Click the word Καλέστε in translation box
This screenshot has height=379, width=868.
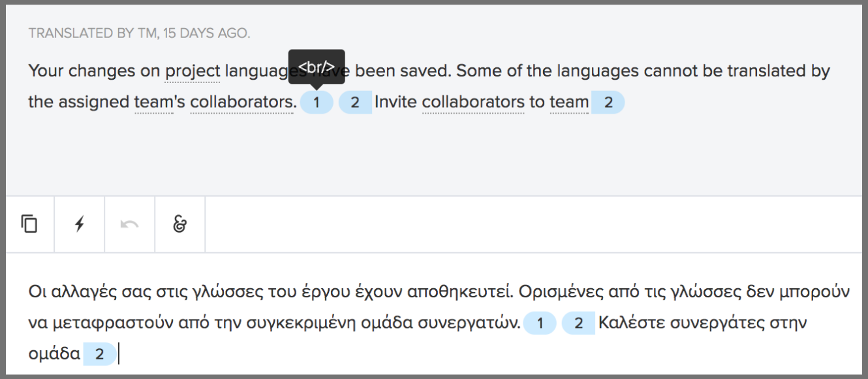(x=632, y=323)
